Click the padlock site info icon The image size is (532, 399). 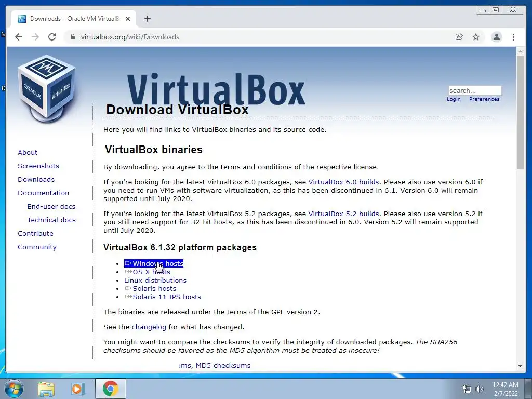[72, 37]
